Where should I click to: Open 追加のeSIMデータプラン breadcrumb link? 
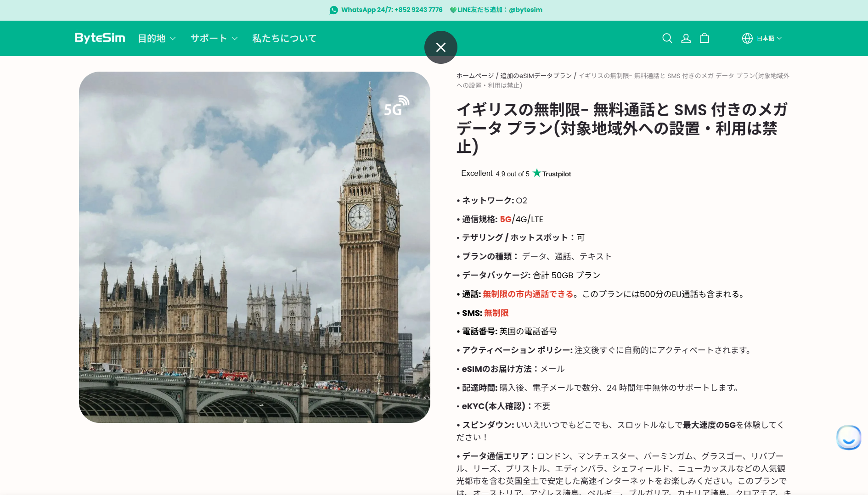click(x=536, y=76)
